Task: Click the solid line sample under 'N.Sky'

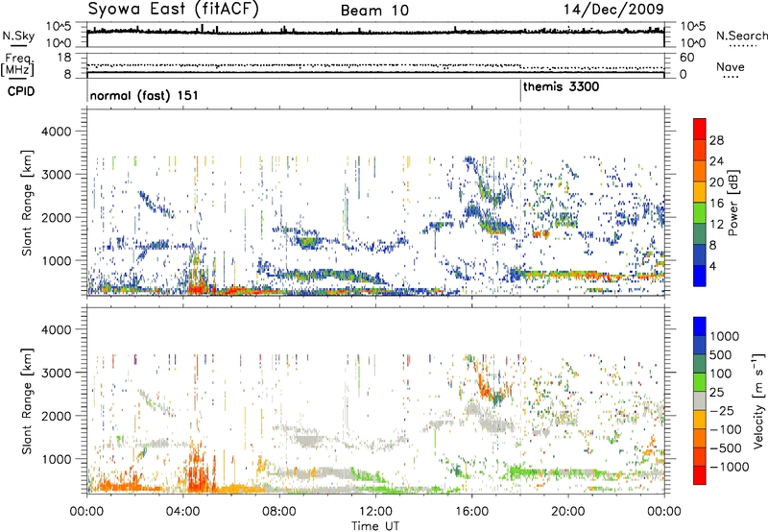Action: point(18,45)
